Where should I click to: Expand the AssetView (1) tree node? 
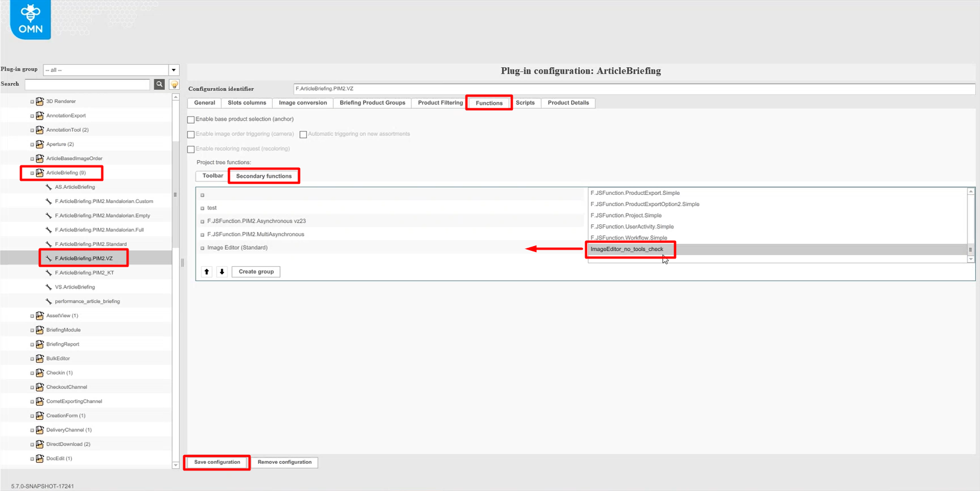pos(32,316)
